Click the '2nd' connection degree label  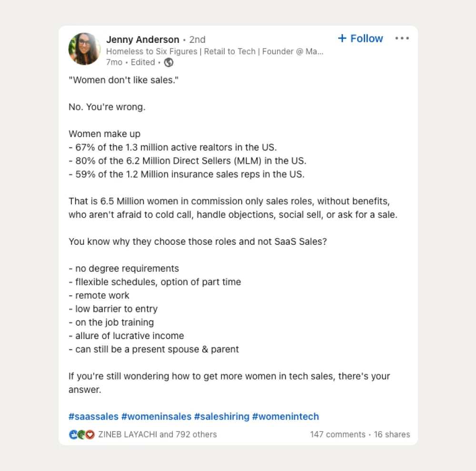tap(198, 40)
